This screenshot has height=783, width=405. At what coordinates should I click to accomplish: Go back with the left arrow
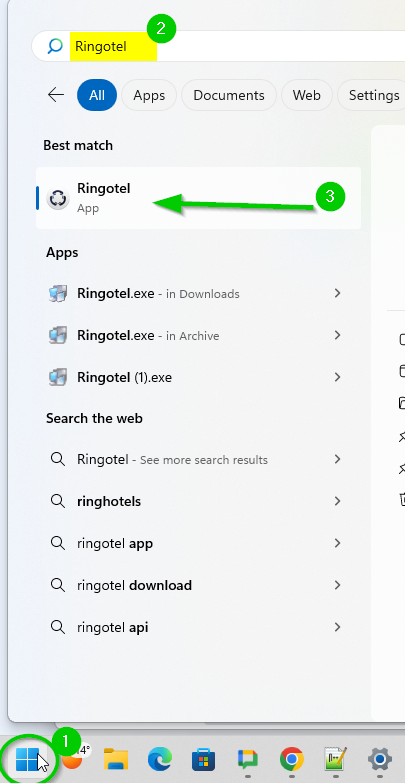56,94
